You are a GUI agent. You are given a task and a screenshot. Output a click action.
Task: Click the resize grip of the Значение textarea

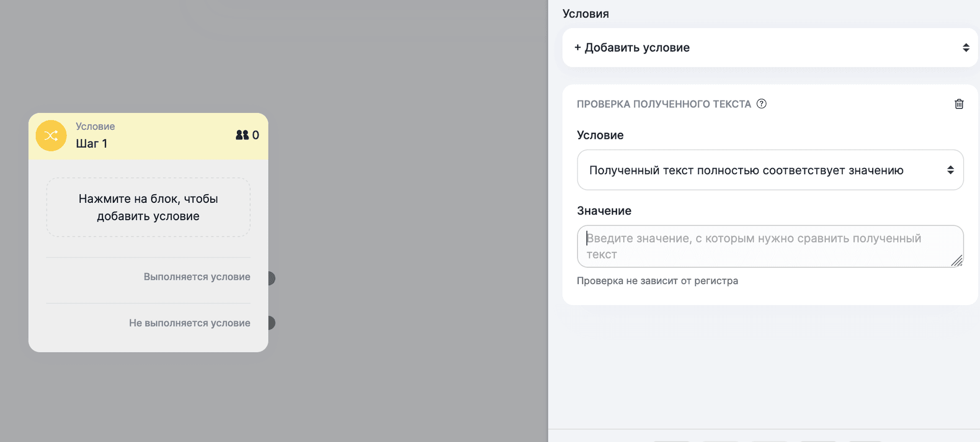(x=957, y=261)
